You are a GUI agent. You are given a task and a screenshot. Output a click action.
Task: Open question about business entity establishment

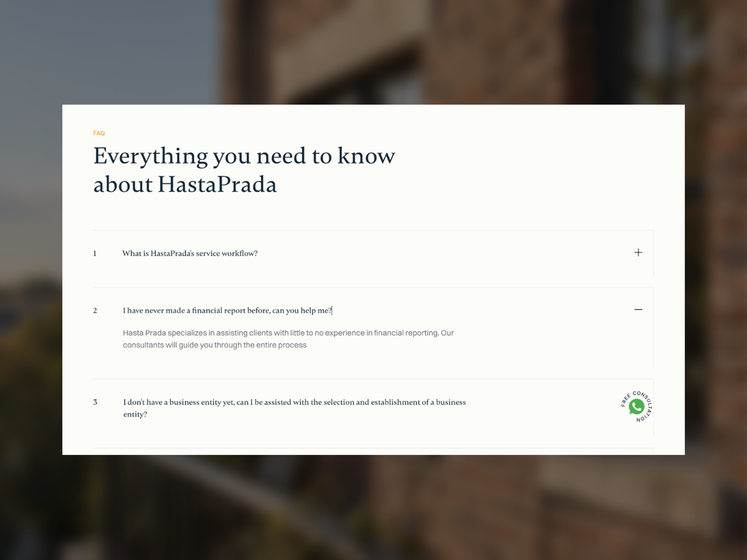295,408
